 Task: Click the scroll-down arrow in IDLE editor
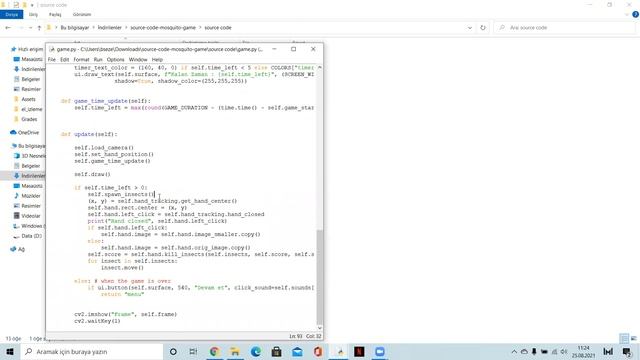click(320, 328)
